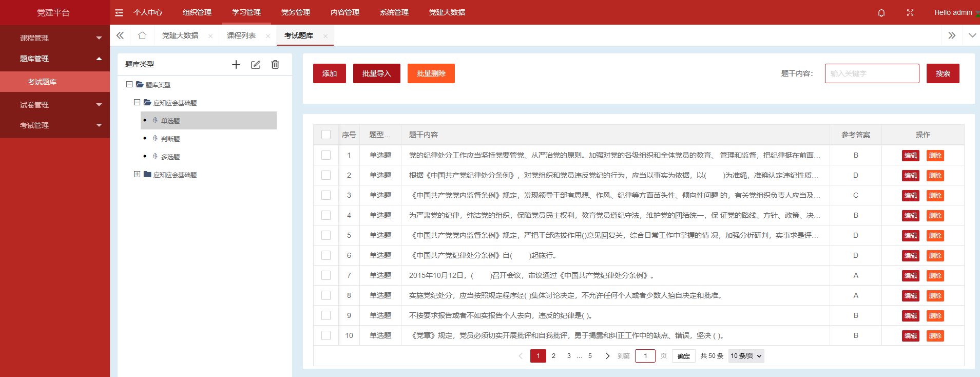
Task: Click the closed folder icon of second 应知应会基础题
Action: click(x=147, y=174)
